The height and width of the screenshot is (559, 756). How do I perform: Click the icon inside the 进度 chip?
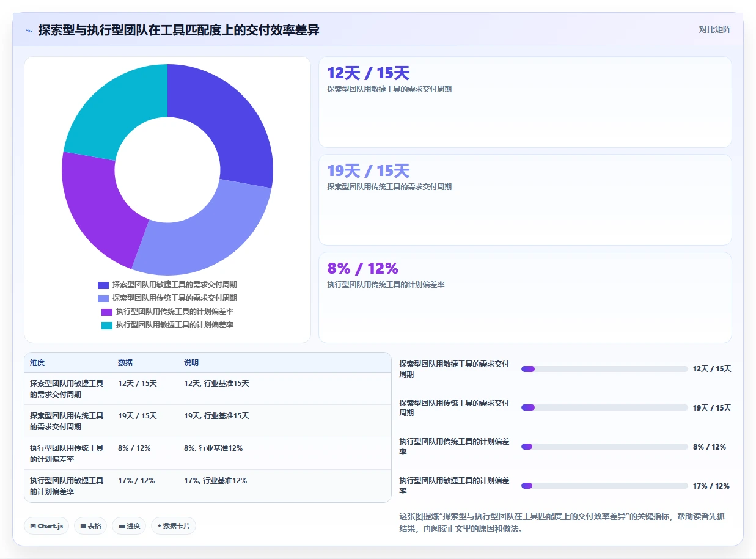point(122,526)
